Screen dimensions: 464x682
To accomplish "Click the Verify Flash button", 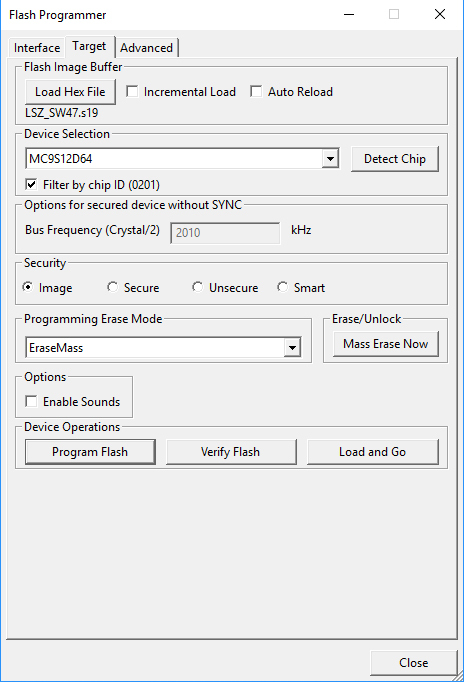I will (x=231, y=451).
